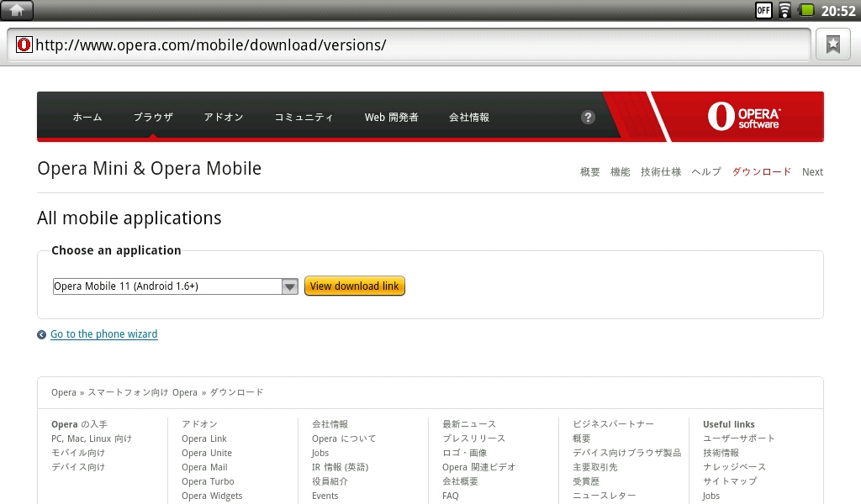
Task: Click the dropdown arrow of application select
Action: pos(289,286)
